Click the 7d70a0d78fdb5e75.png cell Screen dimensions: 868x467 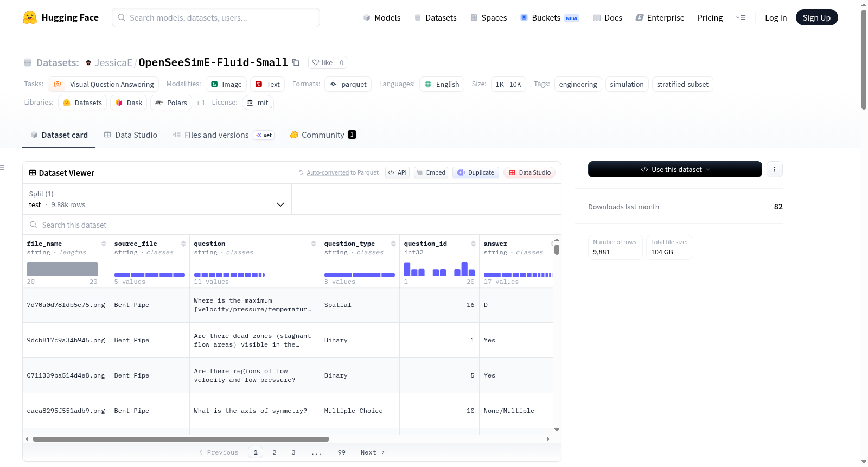click(x=66, y=305)
